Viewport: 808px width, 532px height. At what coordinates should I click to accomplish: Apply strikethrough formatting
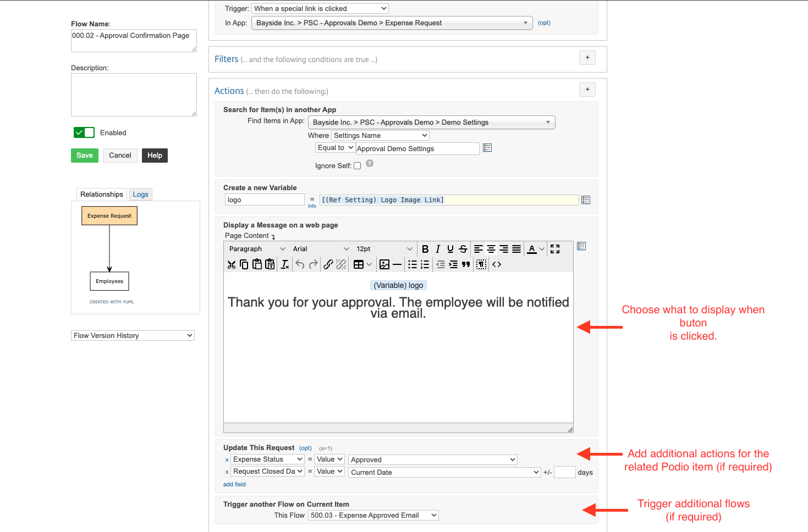[x=463, y=249]
